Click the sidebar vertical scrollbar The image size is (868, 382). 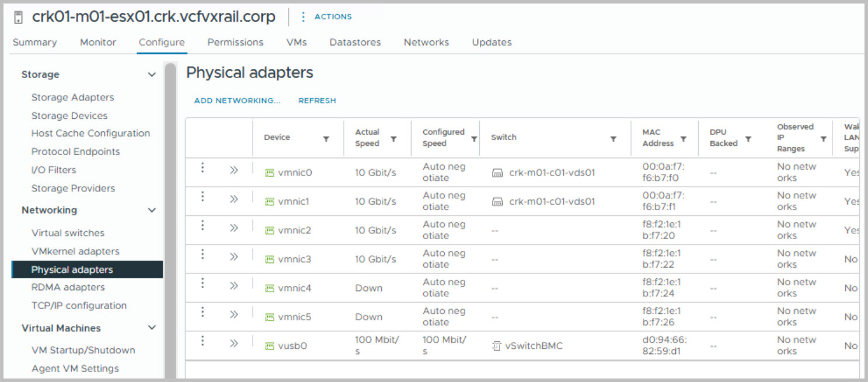(x=170, y=222)
